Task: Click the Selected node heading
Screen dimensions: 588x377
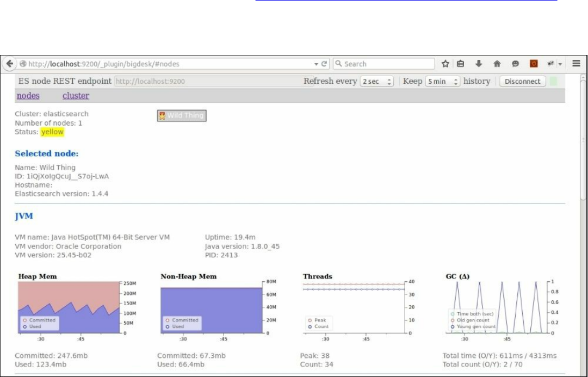Action: click(x=46, y=153)
